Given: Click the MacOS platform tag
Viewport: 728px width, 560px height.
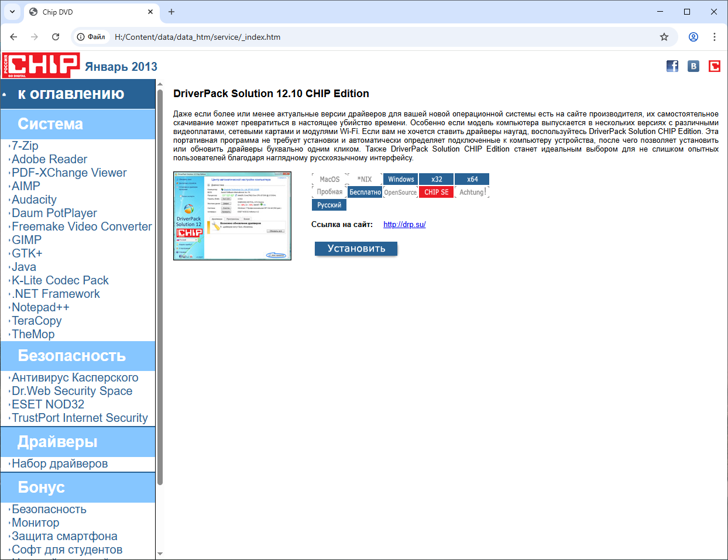Looking at the screenshot, I should pos(329,179).
